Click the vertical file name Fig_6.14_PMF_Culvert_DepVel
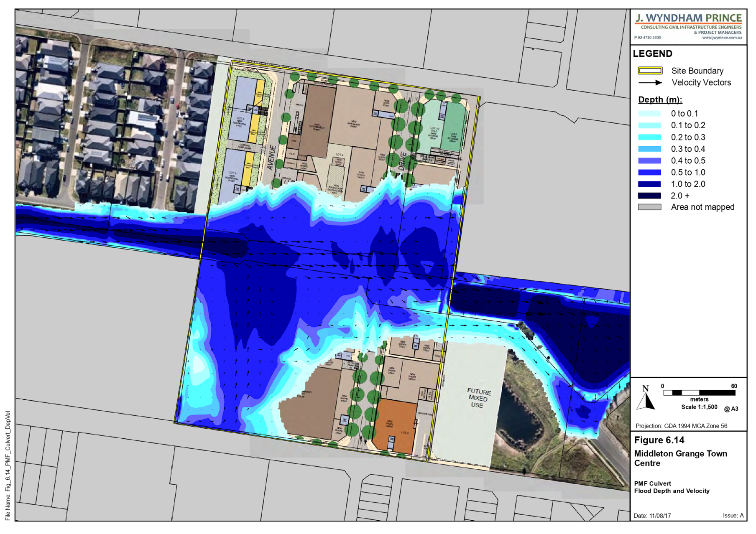 point(8,466)
